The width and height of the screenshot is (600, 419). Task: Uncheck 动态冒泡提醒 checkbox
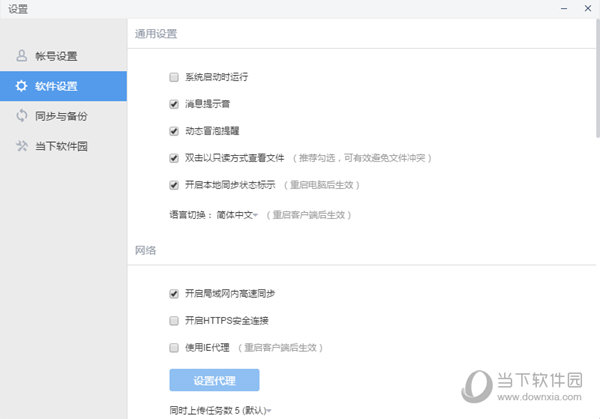(174, 131)
